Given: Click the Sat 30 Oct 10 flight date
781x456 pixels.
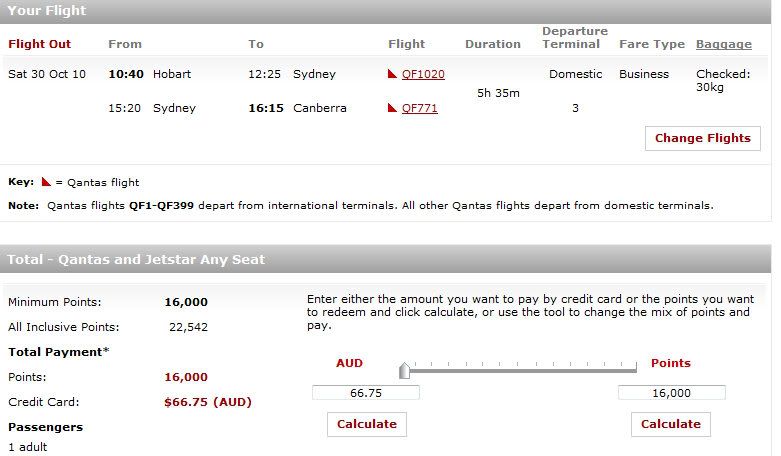Looking at the screenshot, I should (47, 74).
